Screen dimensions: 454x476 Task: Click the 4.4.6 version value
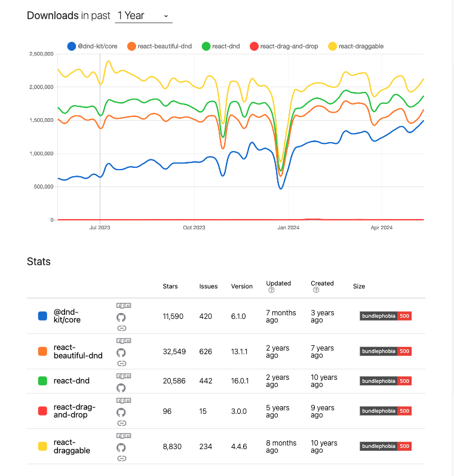[x=239, y=447]
